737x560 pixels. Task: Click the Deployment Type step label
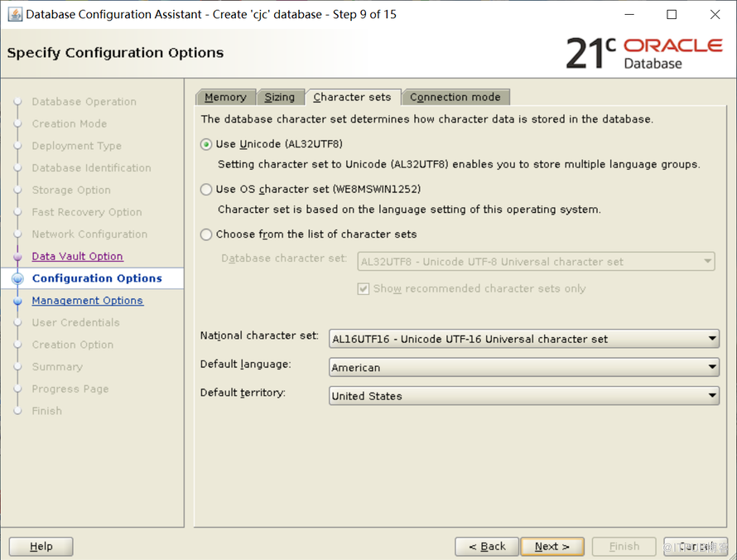tap(77, 146)
